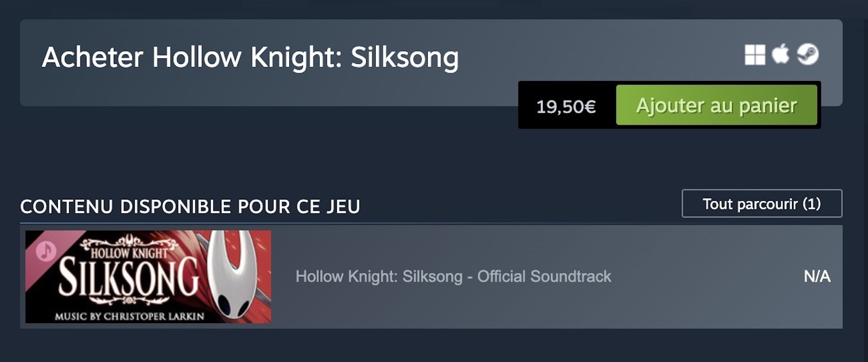Click the music note soundtrack badge
Viewport: 868px width, 362px height.
[46, 250]
